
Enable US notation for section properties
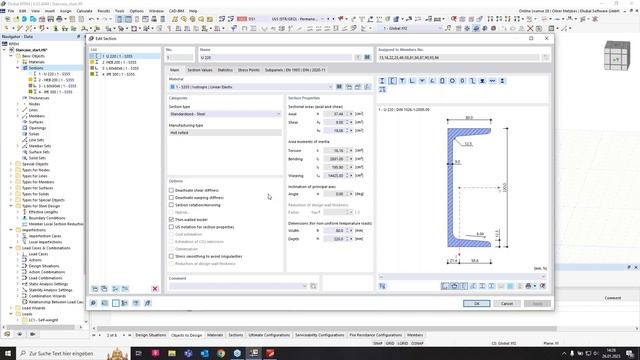tap(171, 227)
